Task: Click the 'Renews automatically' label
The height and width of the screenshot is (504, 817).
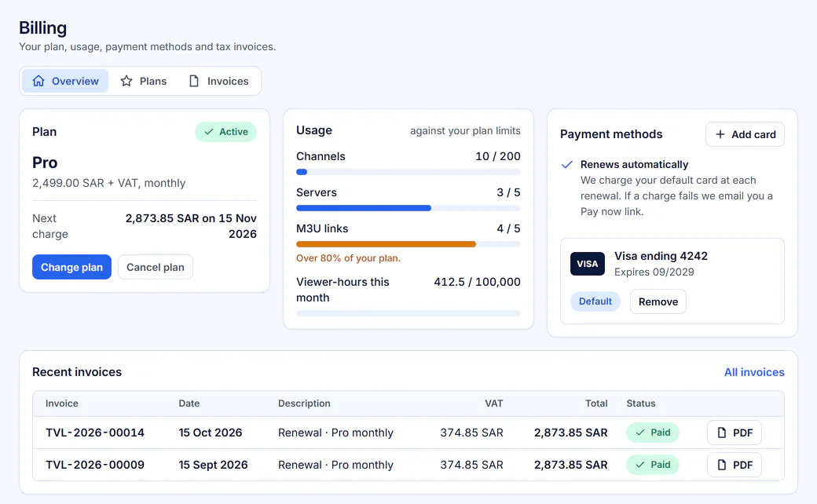Action: pos(634,165)
